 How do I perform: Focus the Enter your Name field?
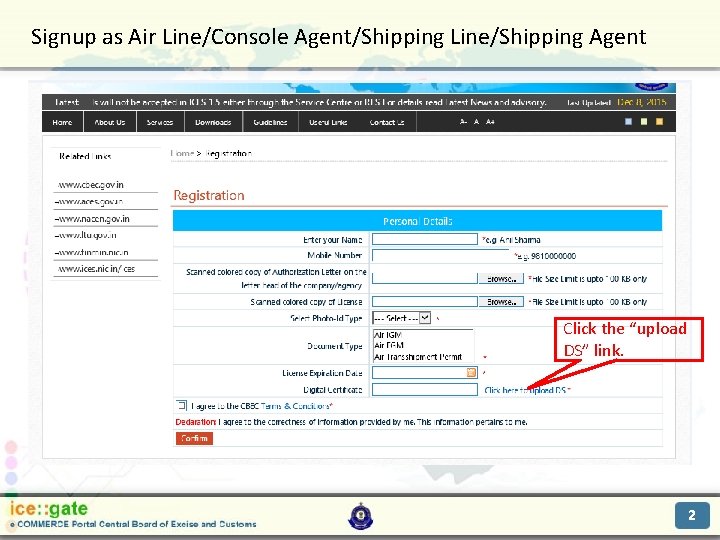pos(425,239)
